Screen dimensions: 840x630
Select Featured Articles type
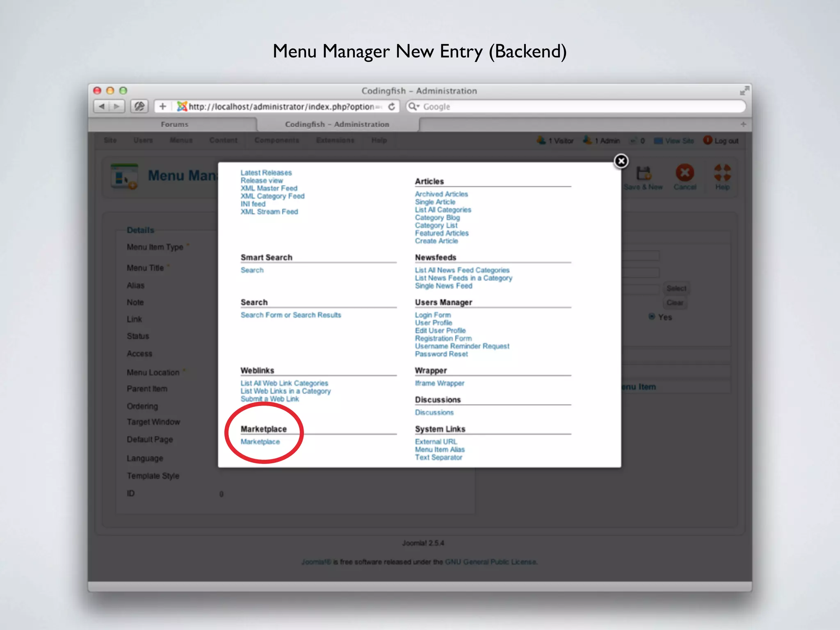(442, 233)
